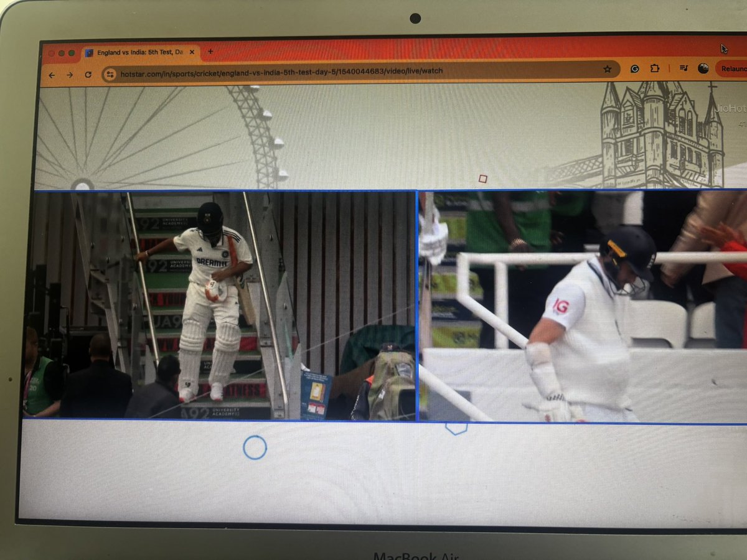This screenshot has width=747, height=560.
Task: Click the JioHotstar logo over the video
Action: pyautogui.click(x=731, y=108)
